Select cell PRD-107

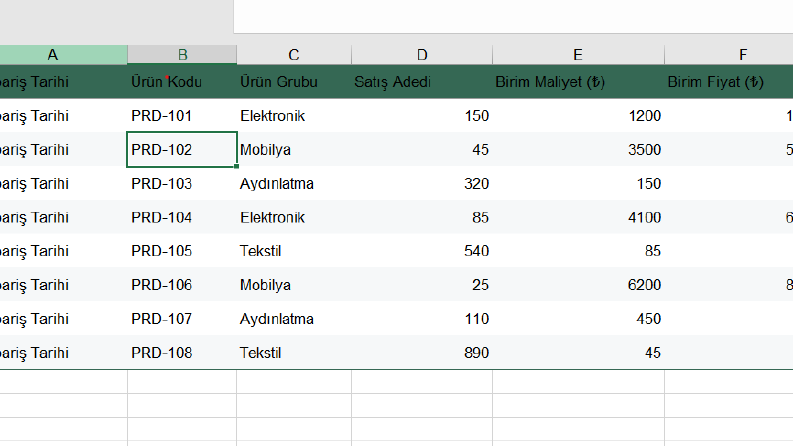point(182,319)
